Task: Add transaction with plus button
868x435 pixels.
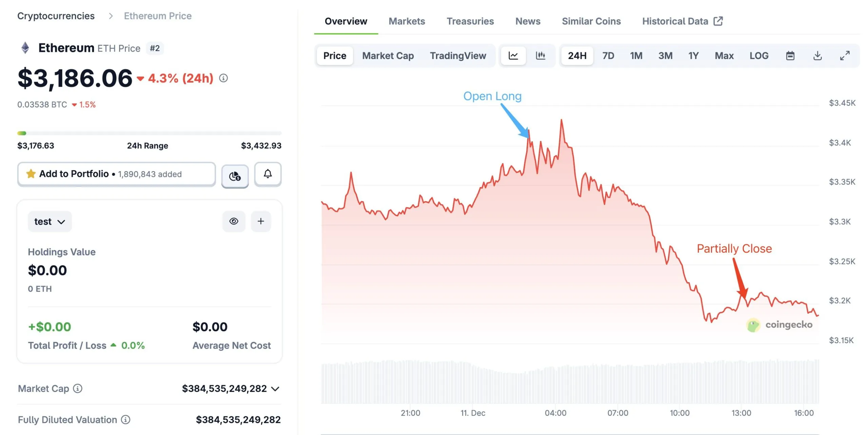Action: (x=260, y=221)
